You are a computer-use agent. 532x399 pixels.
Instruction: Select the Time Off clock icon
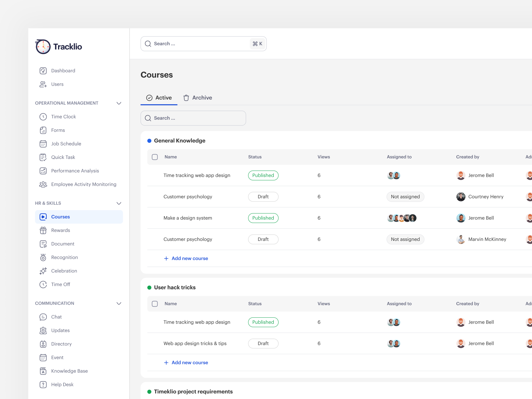[43, 284]
